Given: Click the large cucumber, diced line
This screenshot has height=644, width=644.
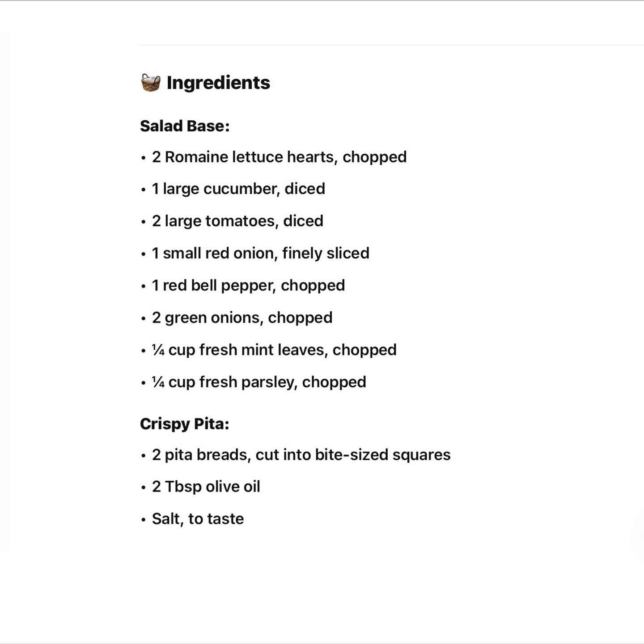Looking at the screenshot, I should point(238,189).
